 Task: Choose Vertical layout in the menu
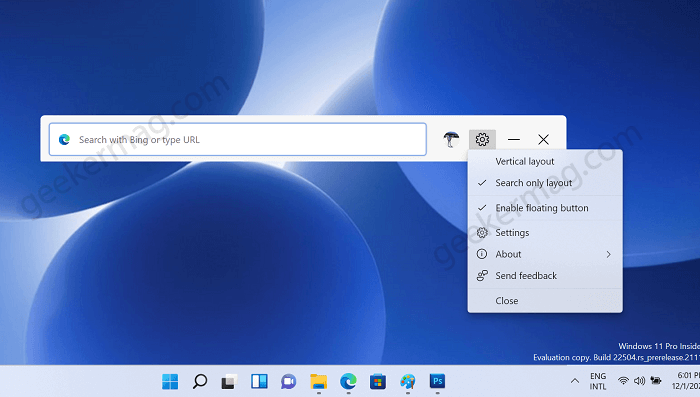pyautogui.click(x=545, y=161)
